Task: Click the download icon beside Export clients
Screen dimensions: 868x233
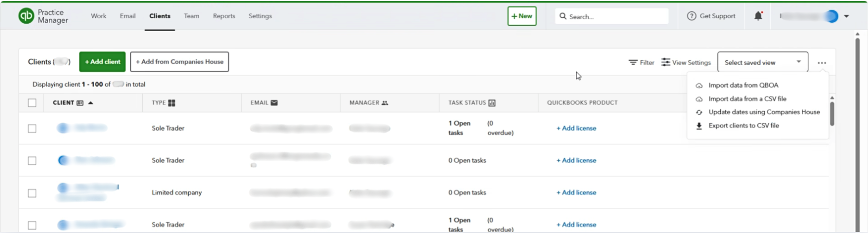Action: tap(699, 125)
